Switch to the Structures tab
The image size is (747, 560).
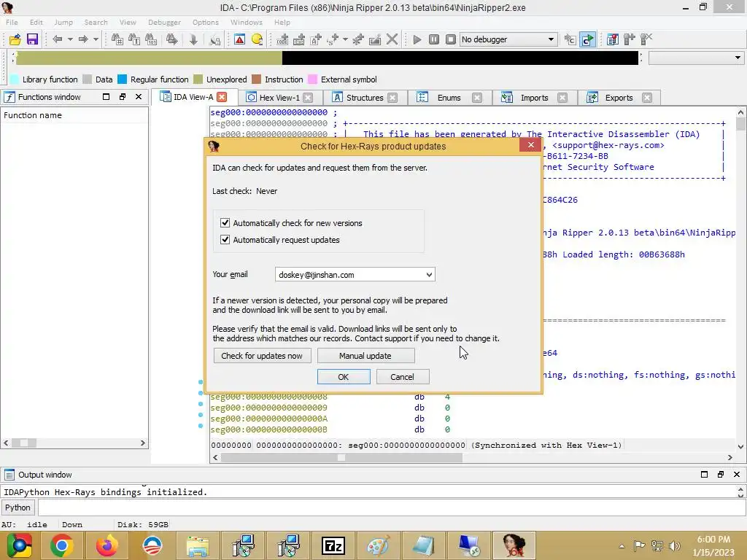pos(365,97)
